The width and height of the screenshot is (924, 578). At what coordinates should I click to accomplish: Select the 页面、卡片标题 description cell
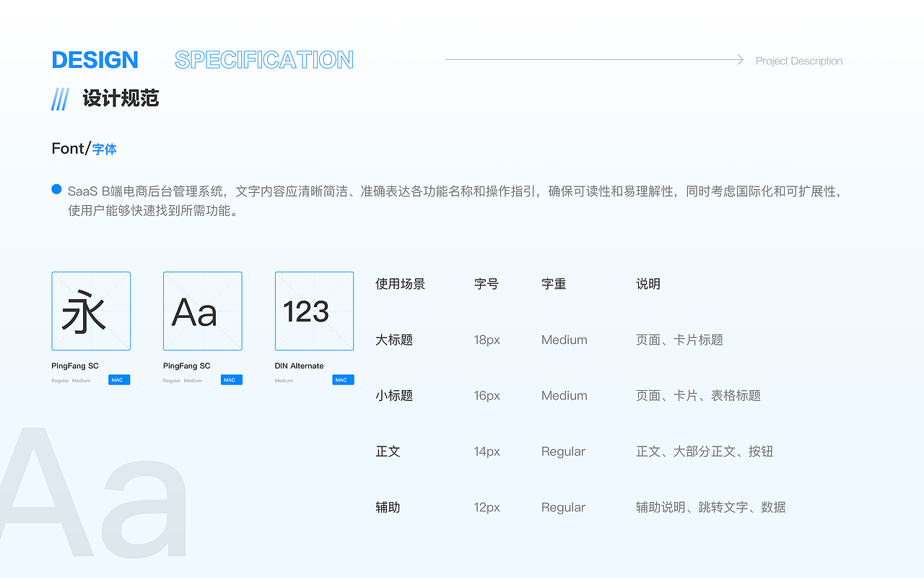(679, 340)
